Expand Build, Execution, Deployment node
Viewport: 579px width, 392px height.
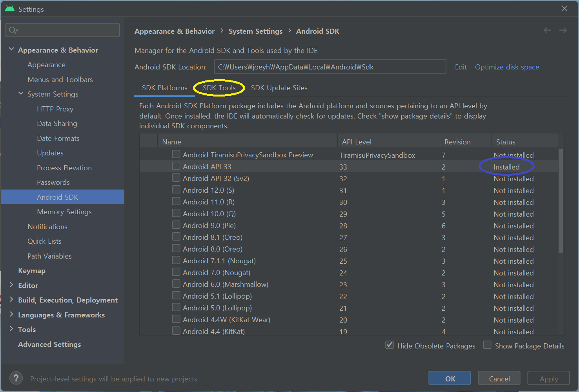click(11, 299)
